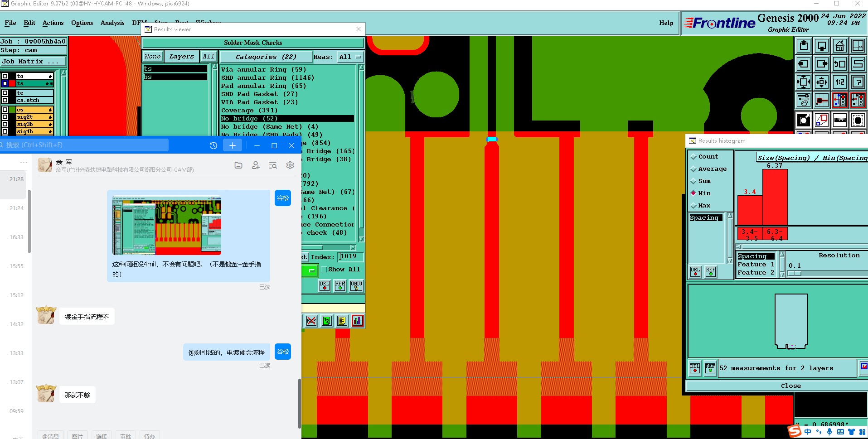Click the UNDO icon in Results viewer

click(356, 285)
